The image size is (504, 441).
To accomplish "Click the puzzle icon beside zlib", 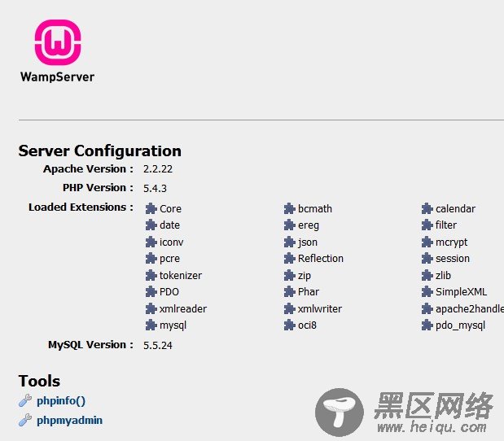I will click(x=427, y=275).
